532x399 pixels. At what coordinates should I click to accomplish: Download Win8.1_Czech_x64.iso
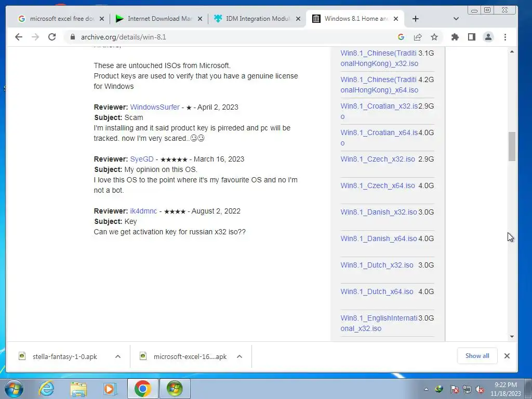pos(378,185)
